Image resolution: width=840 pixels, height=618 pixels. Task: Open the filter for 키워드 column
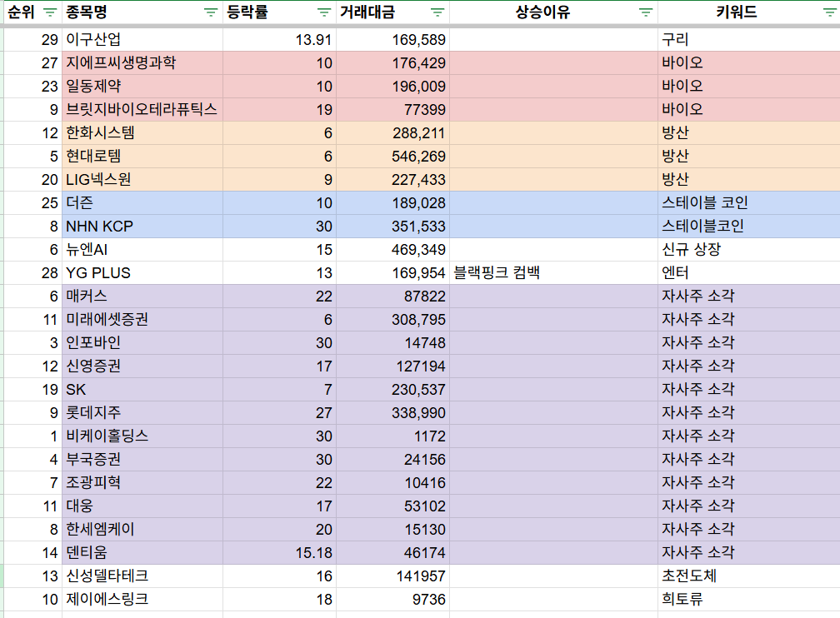tap(830, 12)
